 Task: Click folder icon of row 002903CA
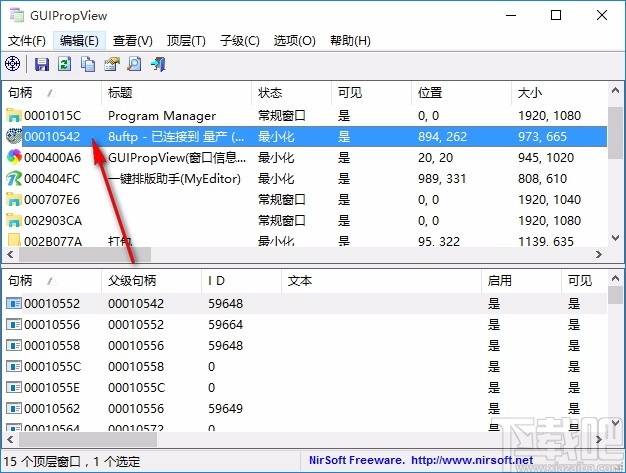(x=14, y=220)
